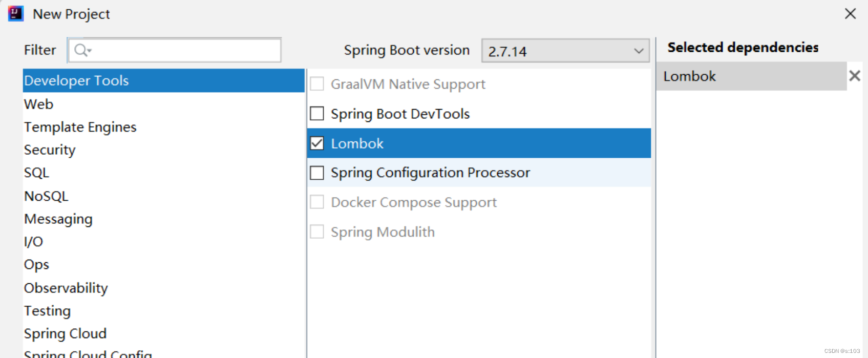Check the Spring Modulith option
Viewport: 868px width, 358px height.
click(x=317, y=231)
